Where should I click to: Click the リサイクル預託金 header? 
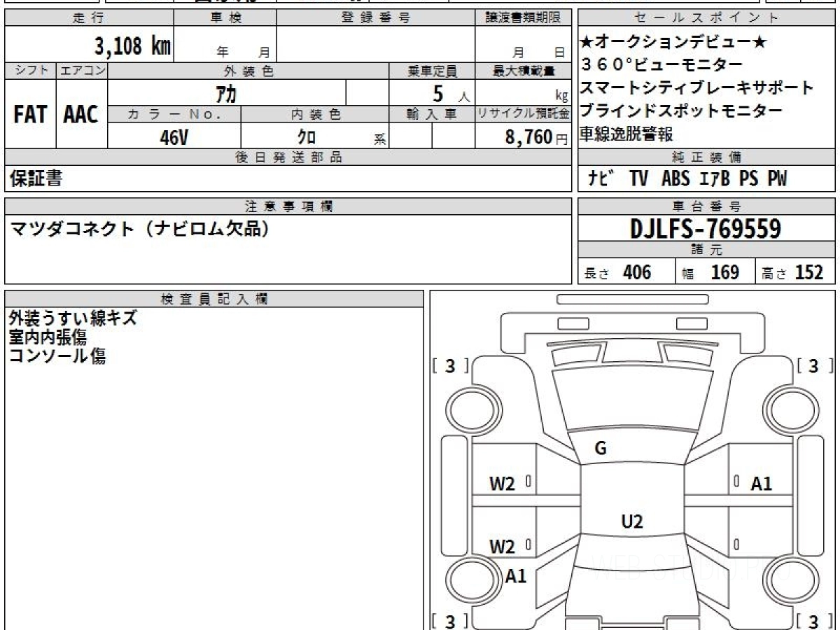(523, 114)
